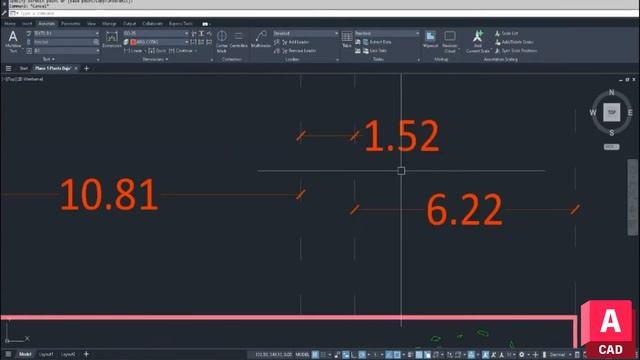Click Link Data in Tables panel
Viewport: 640px width, 360px height.
click(x=375, y=51)
